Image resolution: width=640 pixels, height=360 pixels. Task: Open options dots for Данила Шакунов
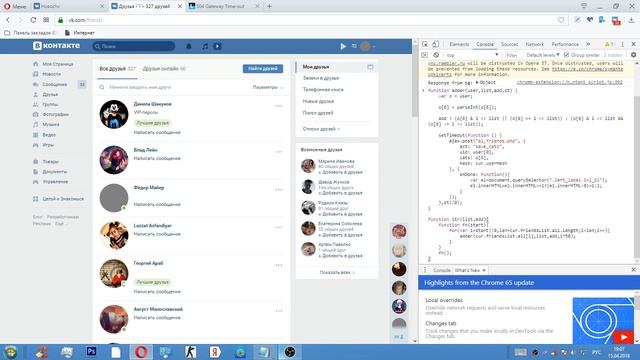coord(279,106)
